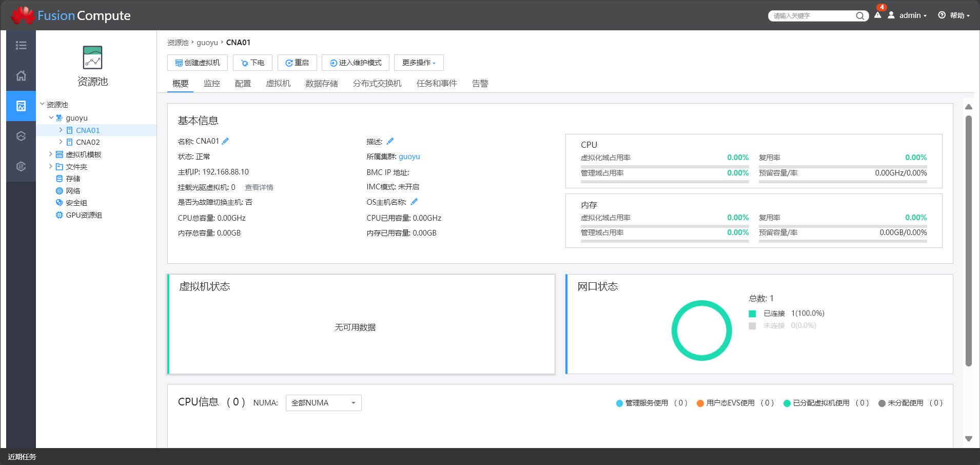Click 进入维护模式 button
Image resolution: width=980 pixels, height=465 pixels.
pyautogui.click(x=356, y=63)
